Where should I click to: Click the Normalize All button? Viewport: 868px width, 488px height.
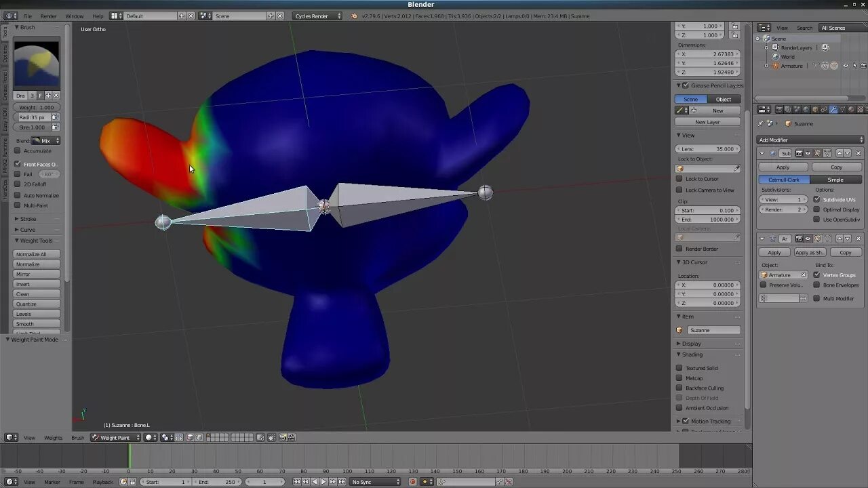point(37,254)
